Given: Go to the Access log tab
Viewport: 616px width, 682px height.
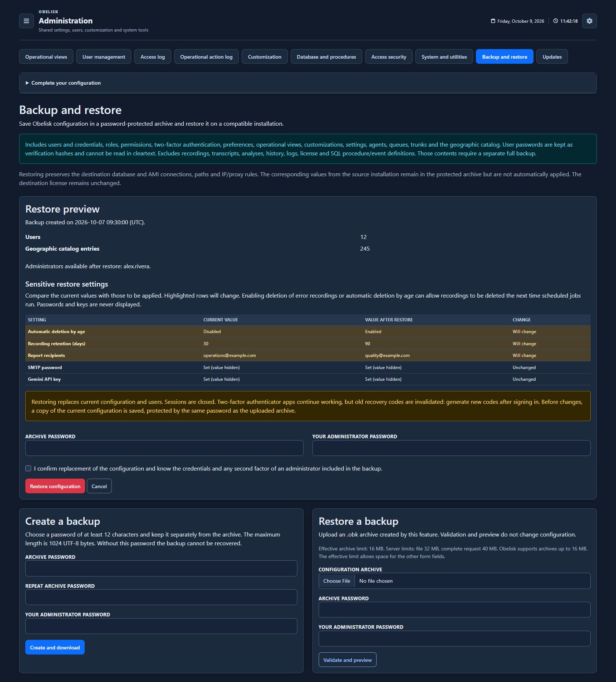Looking at the screenshot, I should pos(153,57).
